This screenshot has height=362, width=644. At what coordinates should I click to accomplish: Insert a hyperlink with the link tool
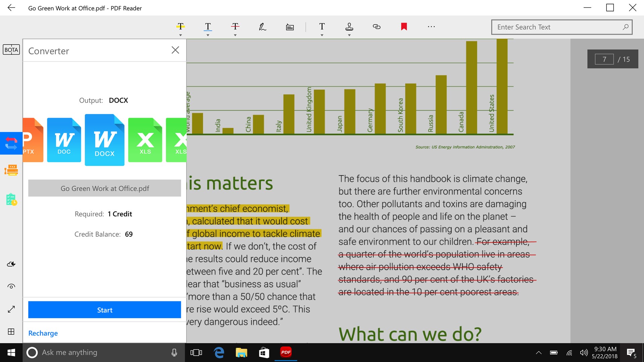[x=376, y=27]
